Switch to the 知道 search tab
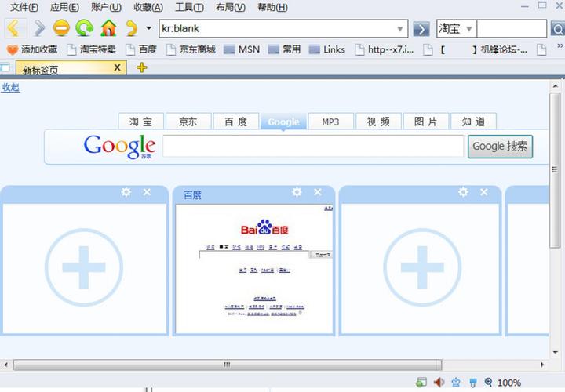Image resolution: width=565 pixels, height=392 pixels. tap(473, 122)
